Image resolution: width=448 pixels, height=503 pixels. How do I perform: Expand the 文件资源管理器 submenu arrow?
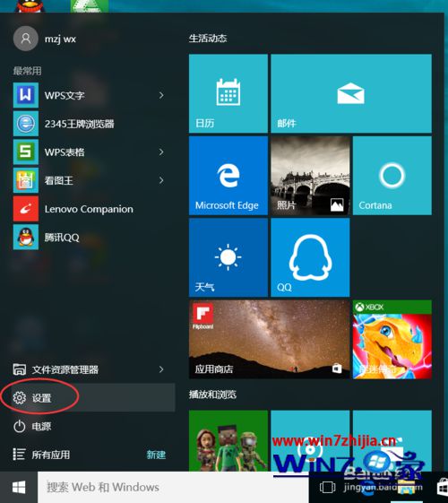tap(161, 369)
